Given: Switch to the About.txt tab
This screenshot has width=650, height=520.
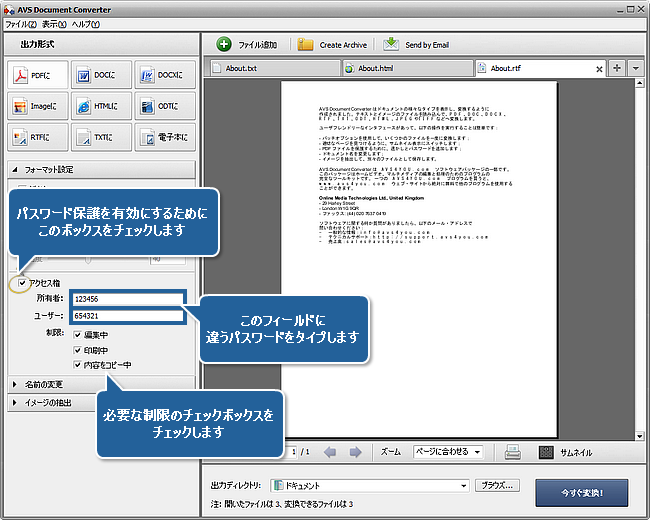Looking at the screenshot, I should click(275, 68).
